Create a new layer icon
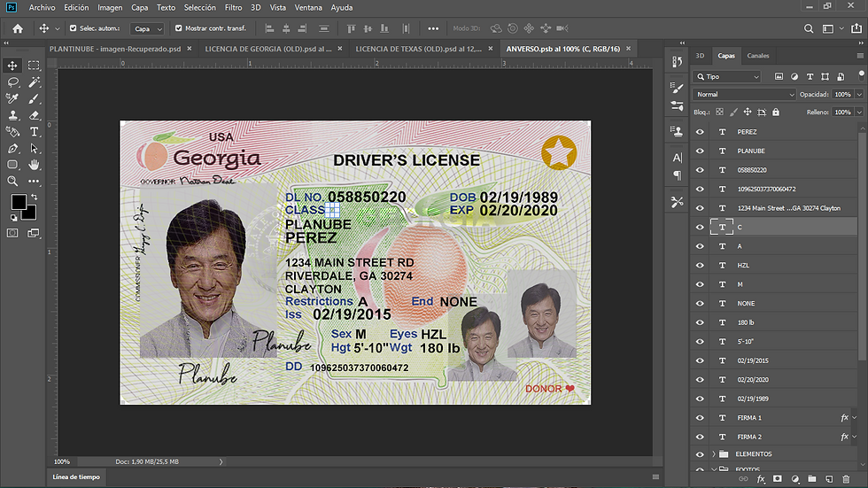This screenshot has height=488, width=868. click(829, 479)
